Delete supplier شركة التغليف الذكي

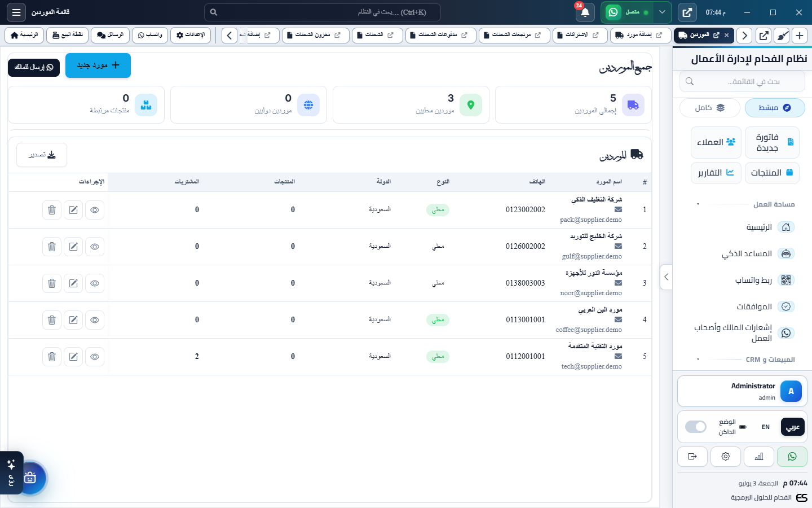(52, 210)
